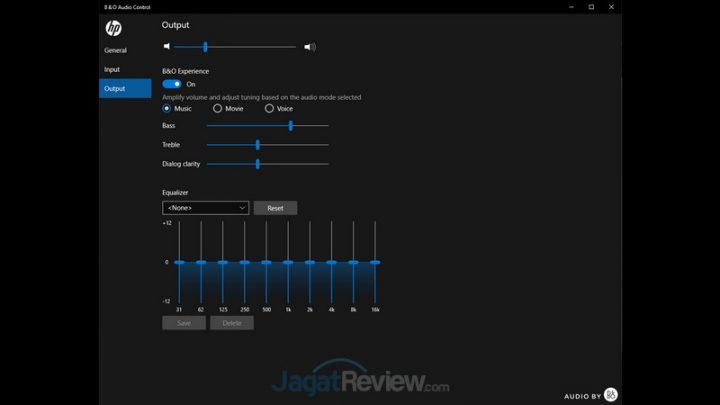
Task: Click the 1k equalizer band slider
Action: click(x=288, y=262)
